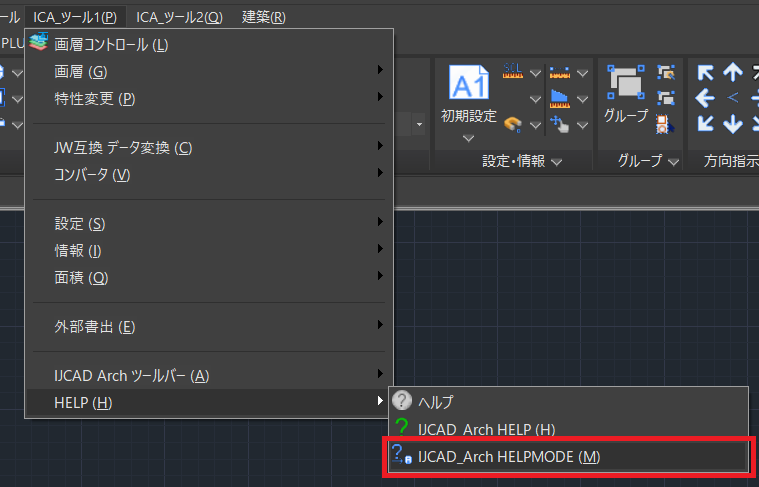This screenshot has height=487, width=759.
Task: Choose IJCAD_Arch HELPMODE (M) item
Action: (569, 457)
